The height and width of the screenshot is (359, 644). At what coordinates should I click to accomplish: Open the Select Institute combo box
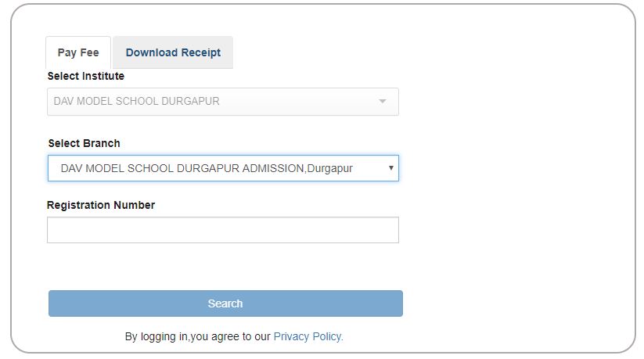tap(222, 102)
